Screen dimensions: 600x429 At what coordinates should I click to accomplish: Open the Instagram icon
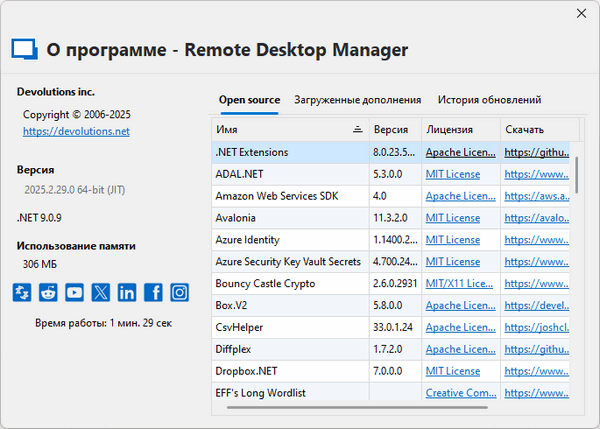pyautogui.click(x=179, y=292)
